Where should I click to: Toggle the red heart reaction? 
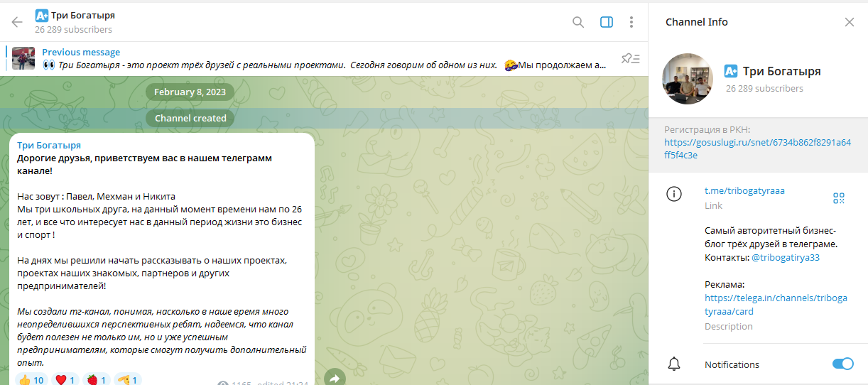point(65,379)
